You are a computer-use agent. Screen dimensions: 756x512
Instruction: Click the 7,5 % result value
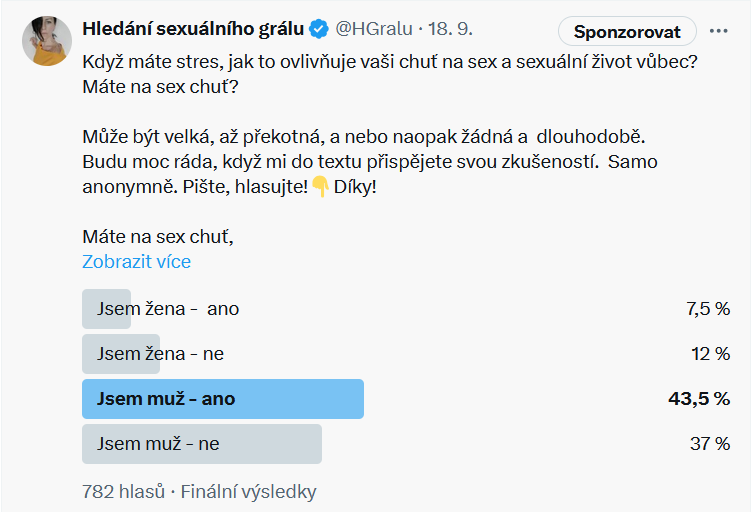point(707,309)
